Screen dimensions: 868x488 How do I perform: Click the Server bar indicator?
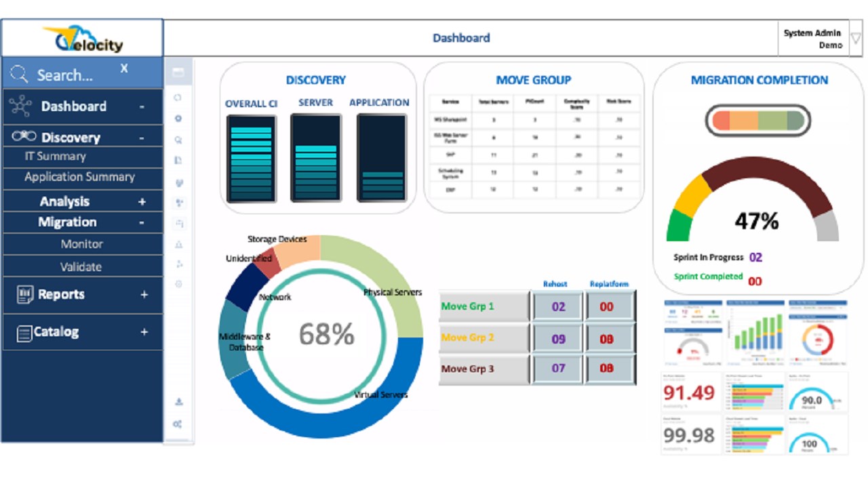coord(315,158)
